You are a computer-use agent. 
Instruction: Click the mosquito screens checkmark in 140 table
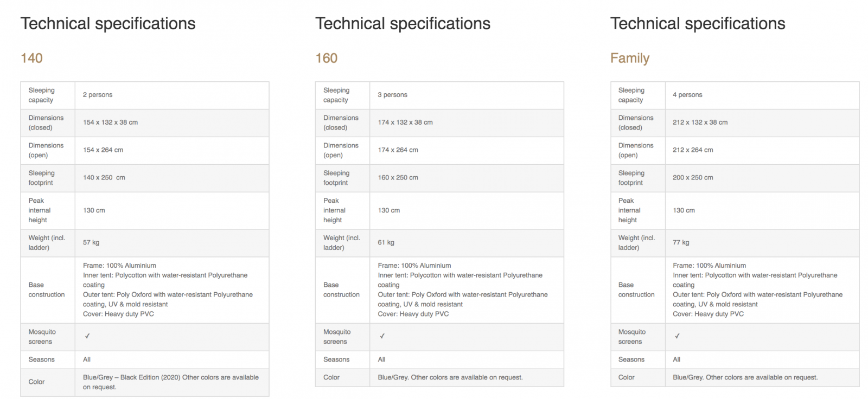click(x=87, y=336)
